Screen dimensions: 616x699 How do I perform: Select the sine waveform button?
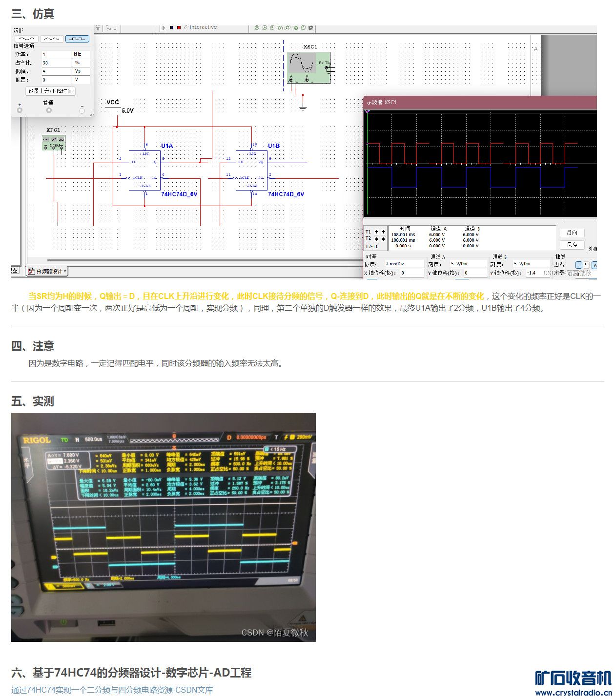pyautogui.click(x=26, y=39)
